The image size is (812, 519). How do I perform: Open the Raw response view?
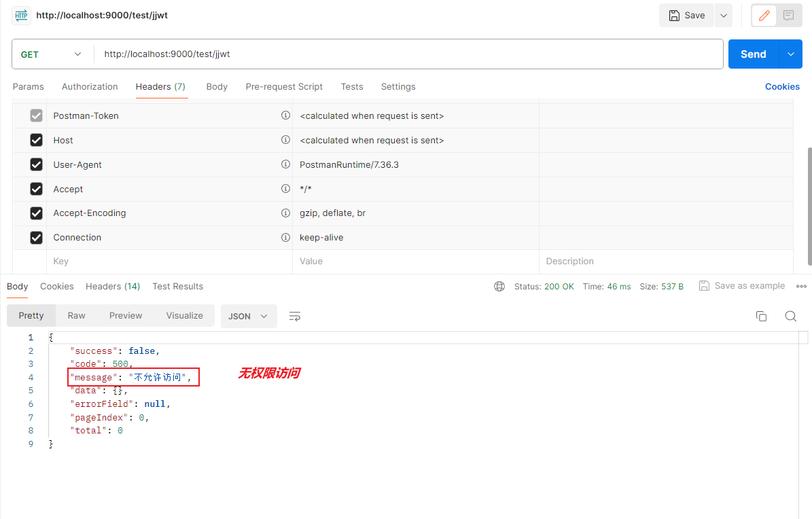click(x=76, y=315)
